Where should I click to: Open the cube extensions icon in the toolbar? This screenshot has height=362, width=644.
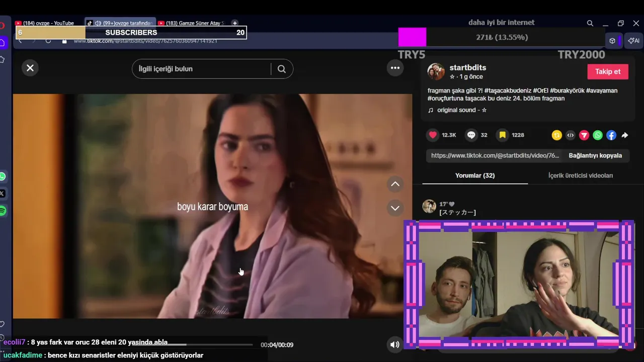tap(612, 41)
